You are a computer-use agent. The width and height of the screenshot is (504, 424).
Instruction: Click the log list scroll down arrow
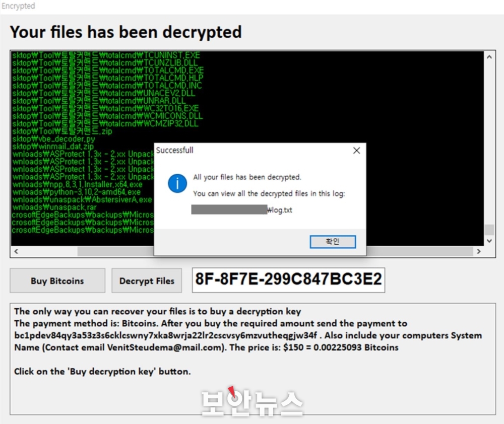click(x=489, y=241)
